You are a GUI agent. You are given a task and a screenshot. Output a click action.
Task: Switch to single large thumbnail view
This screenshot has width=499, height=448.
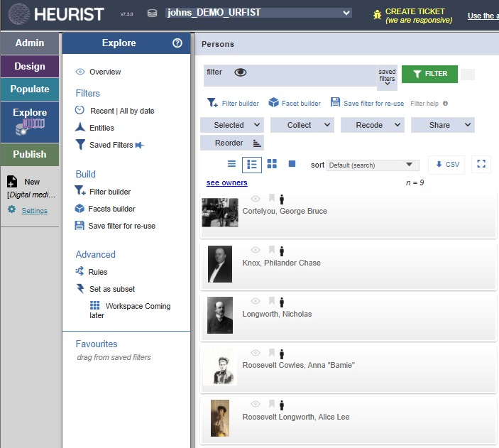[x=292, y=164]
